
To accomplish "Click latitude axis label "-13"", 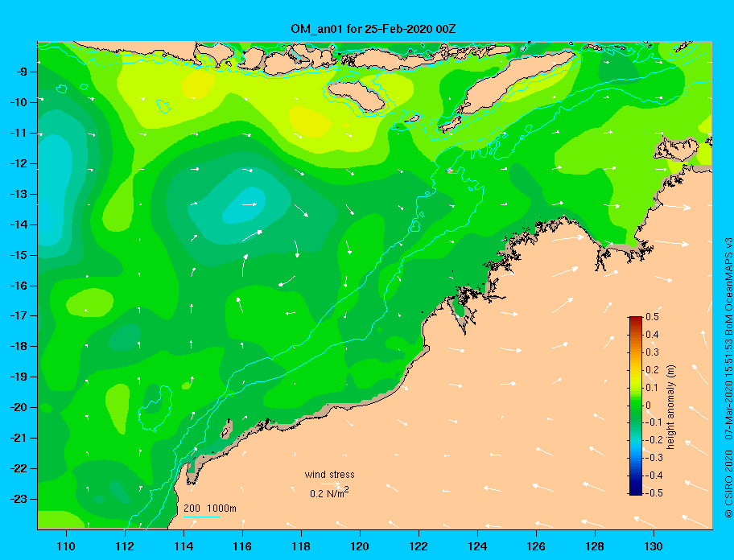I will pos(19,194).
